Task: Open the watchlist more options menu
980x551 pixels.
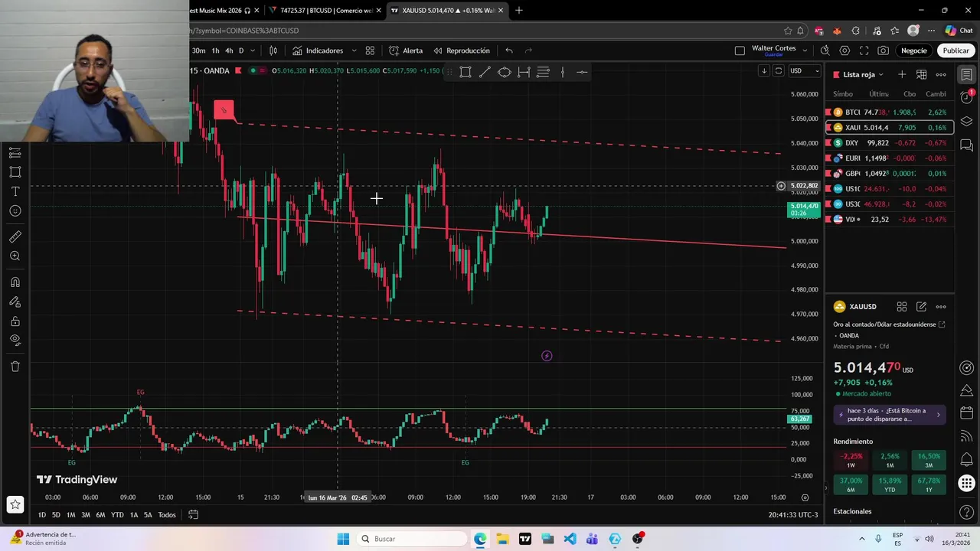Action: [x=941, y=74]
